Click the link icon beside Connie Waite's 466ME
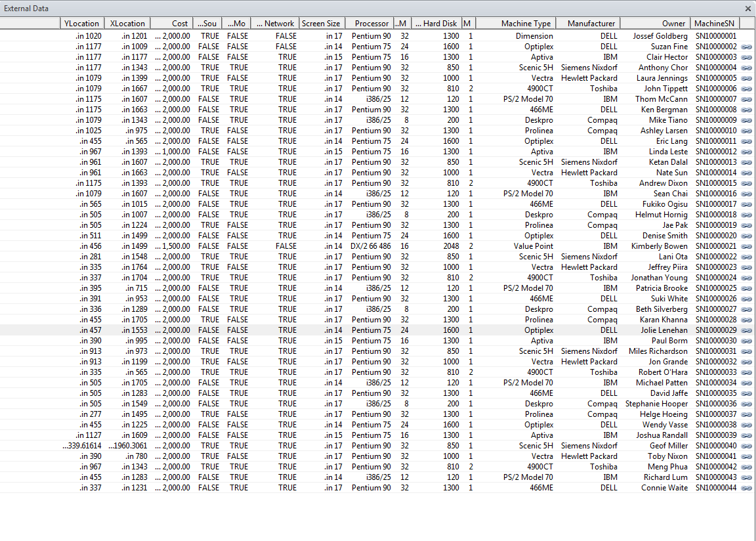 coord(747,488)
